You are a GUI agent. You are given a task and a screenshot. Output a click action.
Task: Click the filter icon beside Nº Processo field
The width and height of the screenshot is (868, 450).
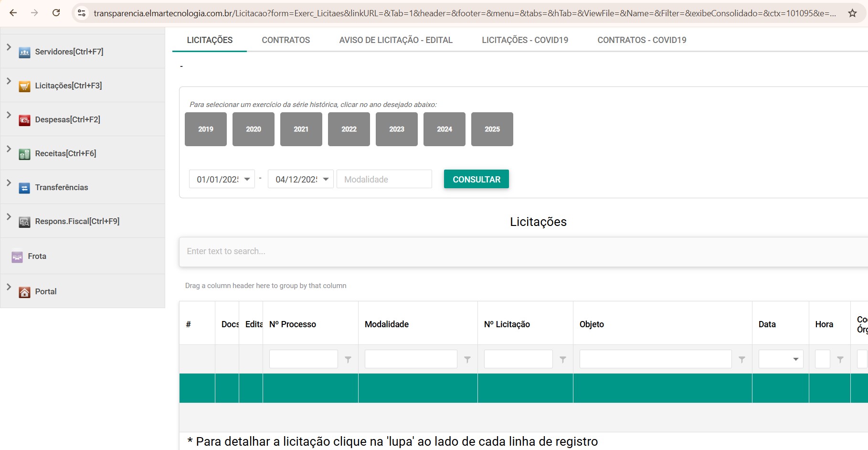point(348,359)
